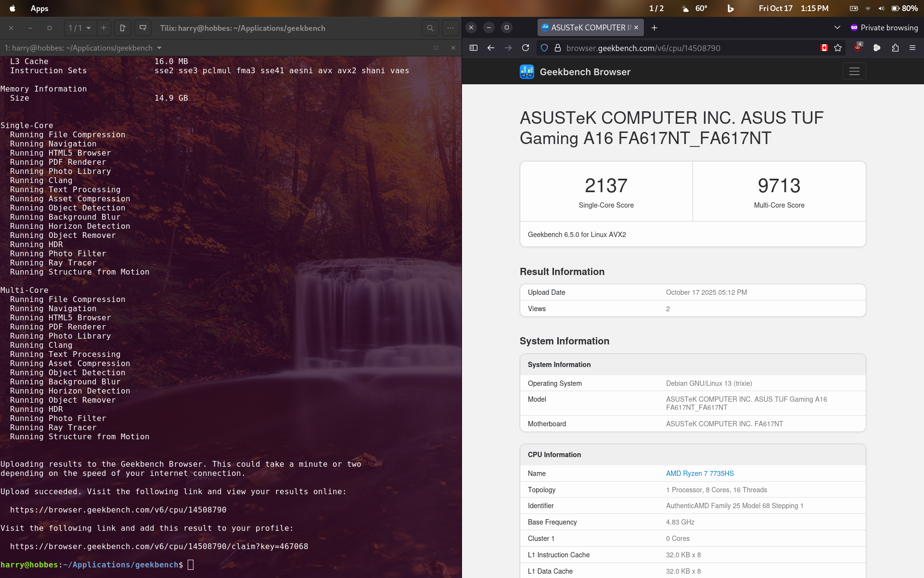Expand the terminal title dropdown arrow

pyautogui.click(x=159, y=48)
